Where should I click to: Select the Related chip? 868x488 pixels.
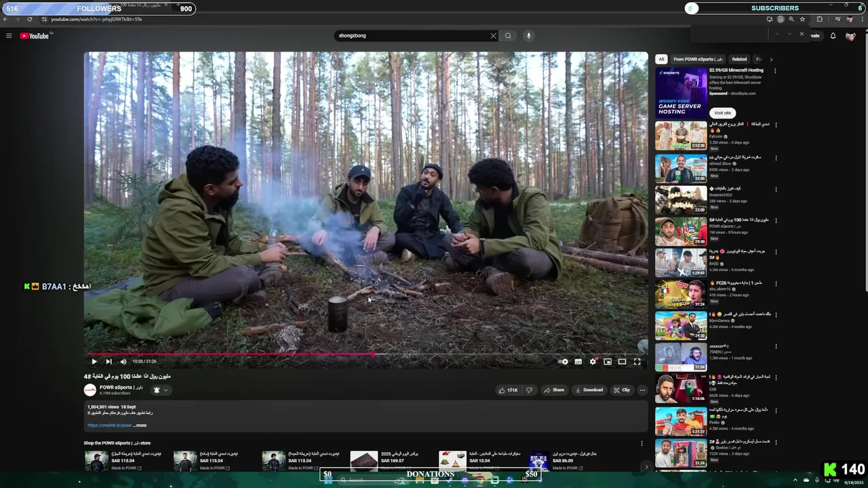(x=739, y=59)
